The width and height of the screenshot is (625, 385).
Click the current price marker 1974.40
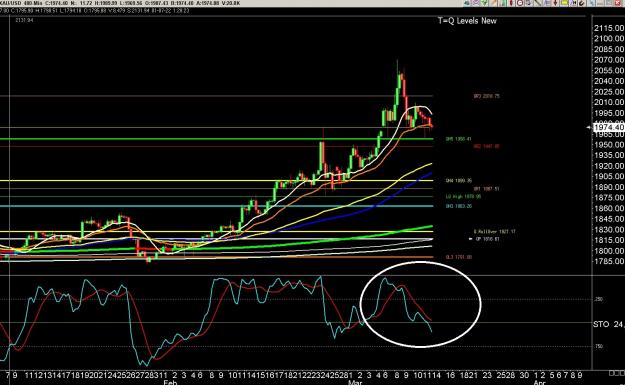(608, 127)
